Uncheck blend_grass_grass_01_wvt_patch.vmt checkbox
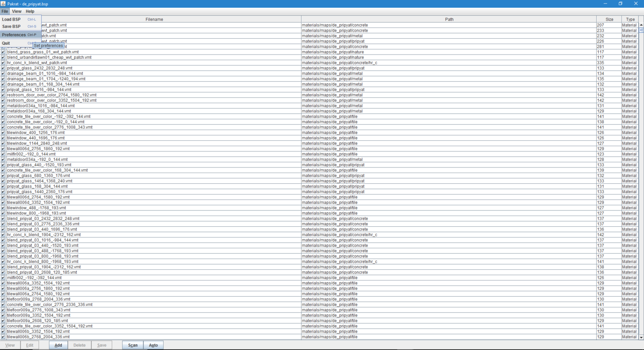Viewport: 644px width, 350px height. click(3, 52)
